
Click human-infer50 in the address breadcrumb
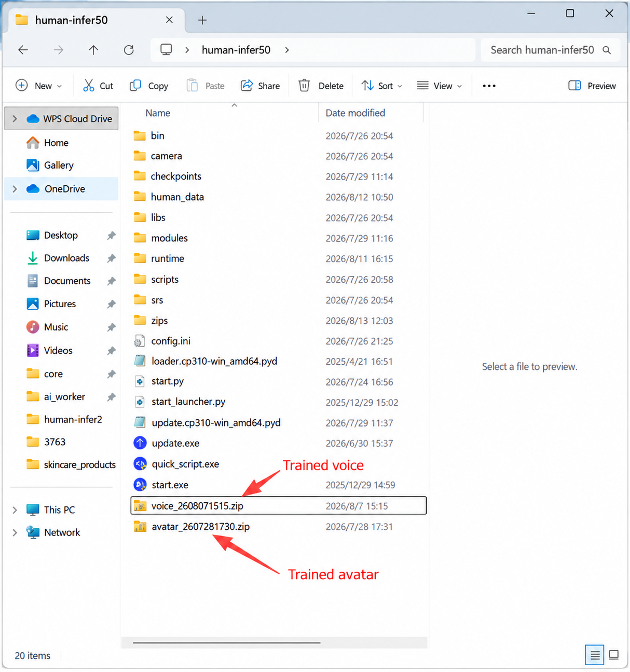point(236,50)
